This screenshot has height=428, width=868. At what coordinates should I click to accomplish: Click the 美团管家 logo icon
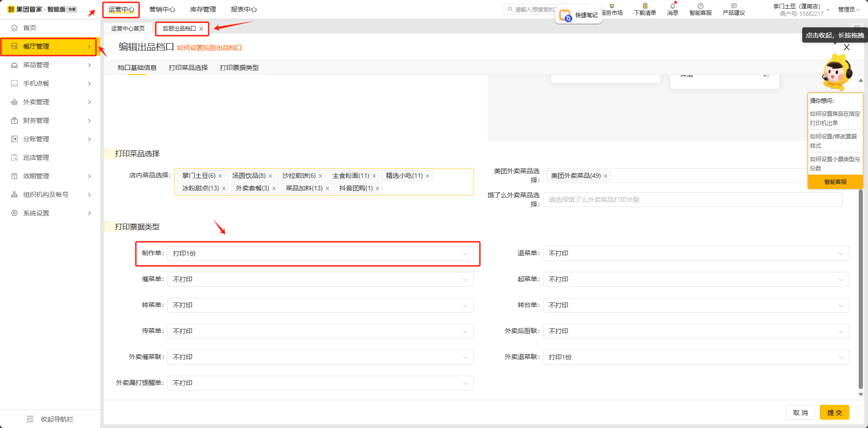point(11,9)
